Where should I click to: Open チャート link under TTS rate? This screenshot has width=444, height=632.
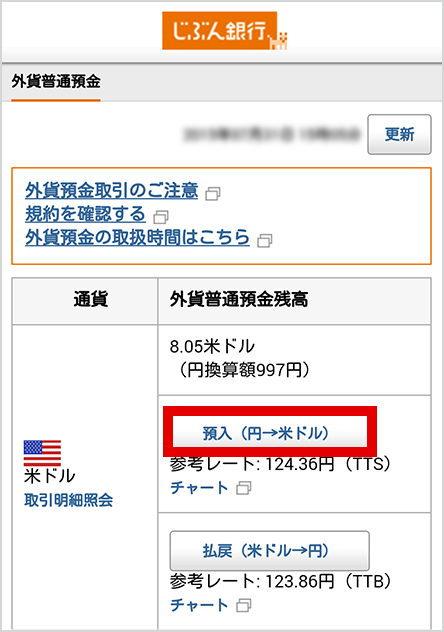199,488
